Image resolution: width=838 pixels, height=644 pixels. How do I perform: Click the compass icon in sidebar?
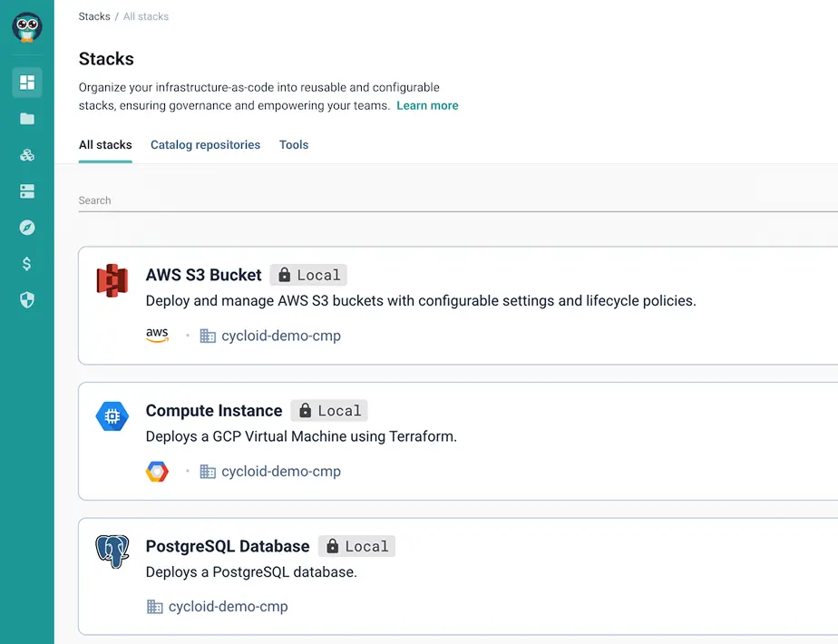click(x=27, y=228)
